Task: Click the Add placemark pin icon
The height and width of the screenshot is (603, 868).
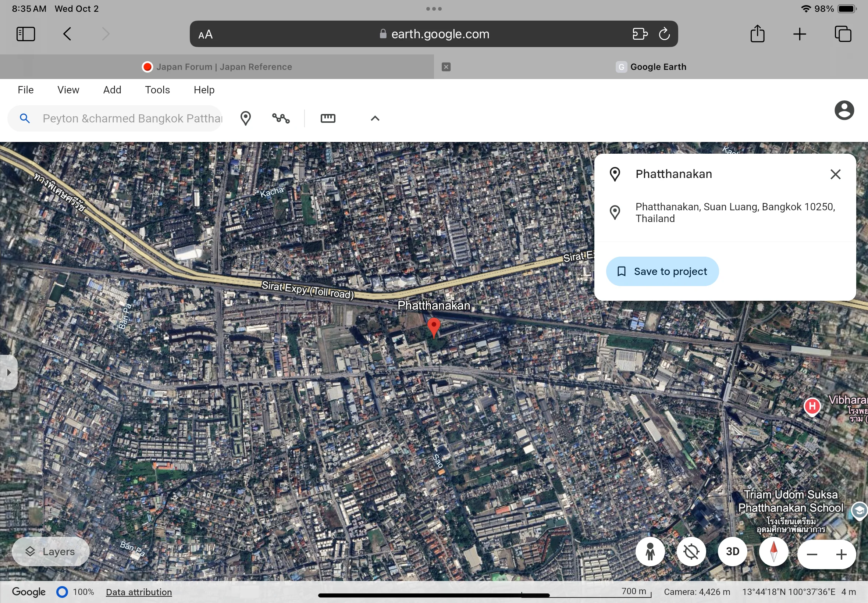Action: [x=246, y=118]
